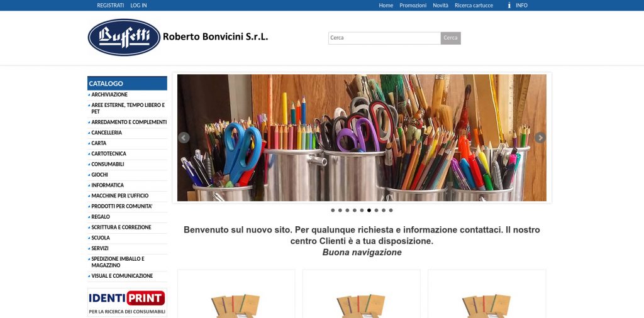Click the Buffetti logo

124,37
